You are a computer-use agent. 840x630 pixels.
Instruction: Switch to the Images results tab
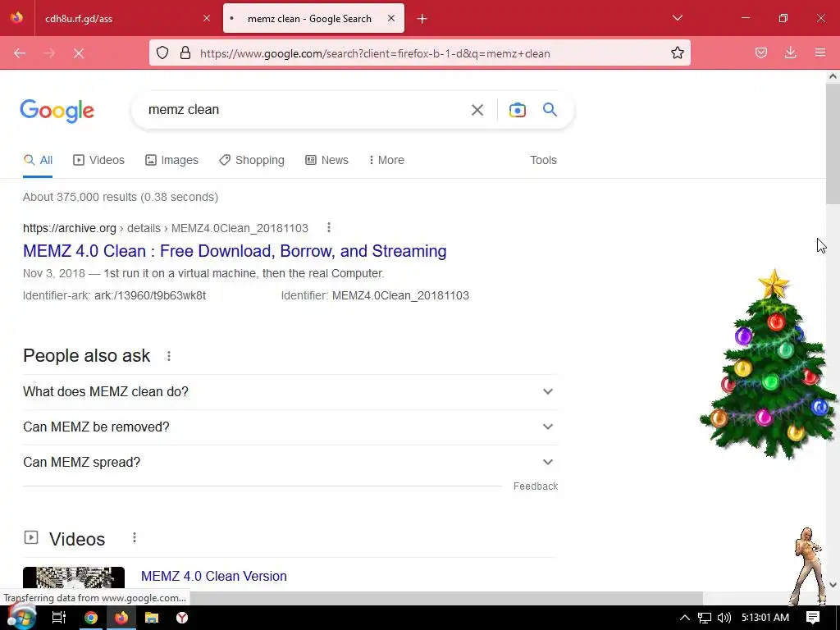tap(171, 160)
